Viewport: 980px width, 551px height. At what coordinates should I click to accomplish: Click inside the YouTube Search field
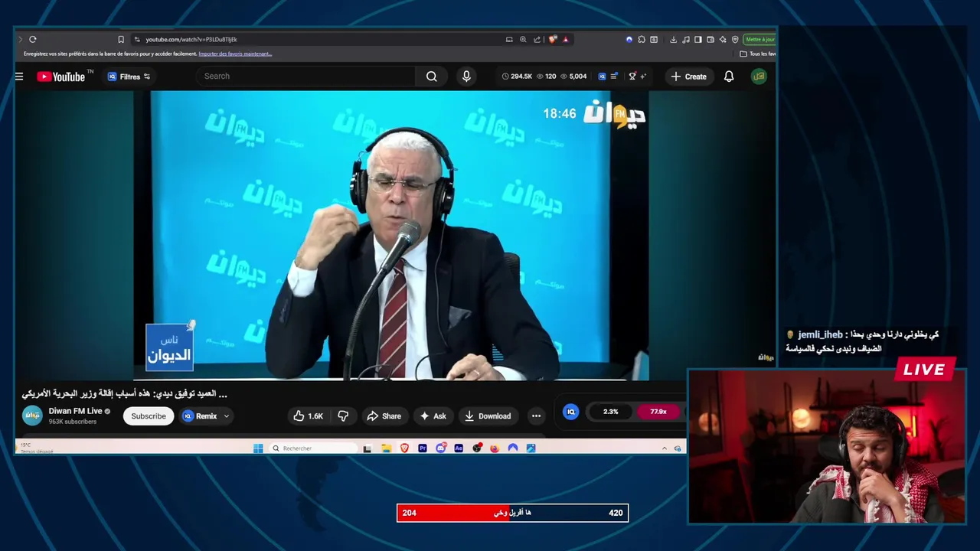tap(306, 76)
